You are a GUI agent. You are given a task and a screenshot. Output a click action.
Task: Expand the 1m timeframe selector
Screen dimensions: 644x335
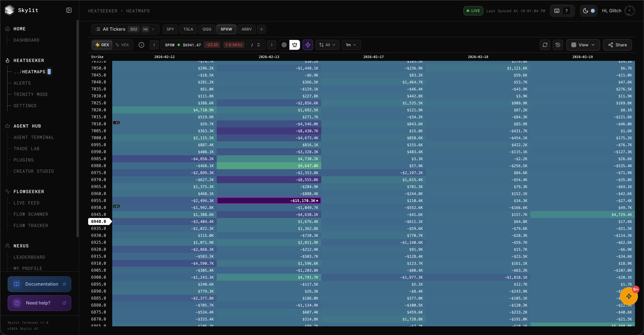coord(351,45)
